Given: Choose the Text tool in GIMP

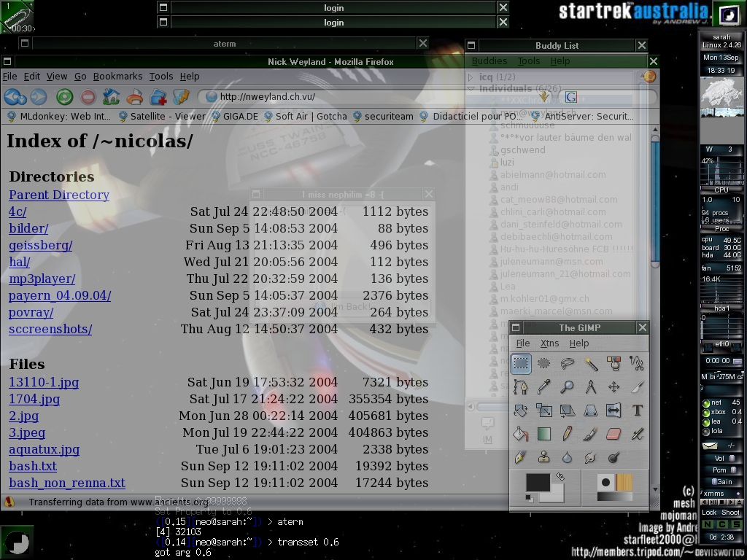Looking at the screenshot, I should [x=637, y=411].
